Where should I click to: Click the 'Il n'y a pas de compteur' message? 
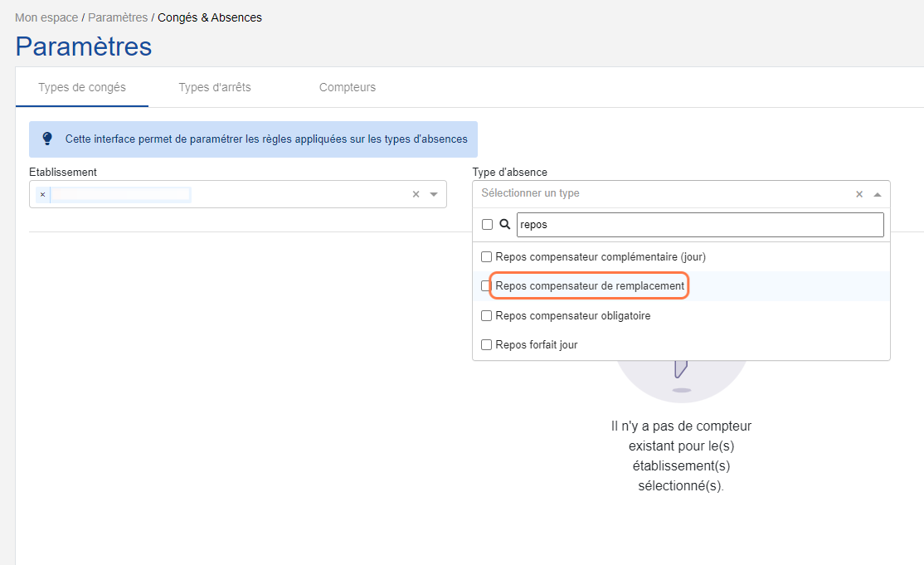pos(681,455)
